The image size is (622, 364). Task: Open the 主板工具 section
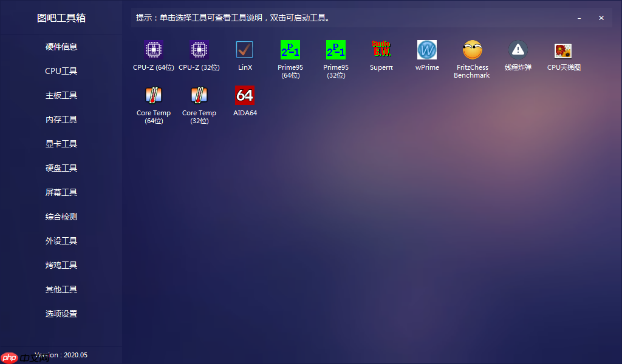(x=61, y=95)
